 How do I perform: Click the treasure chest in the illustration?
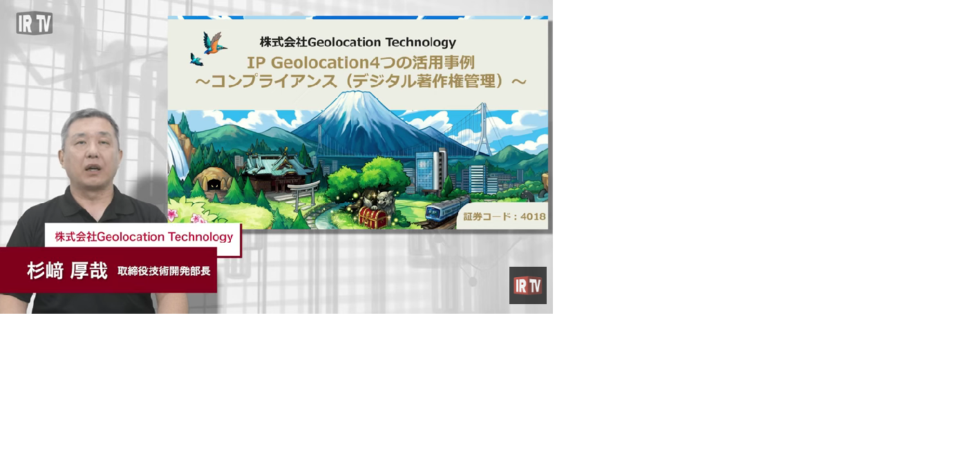[x=374, y=218]
